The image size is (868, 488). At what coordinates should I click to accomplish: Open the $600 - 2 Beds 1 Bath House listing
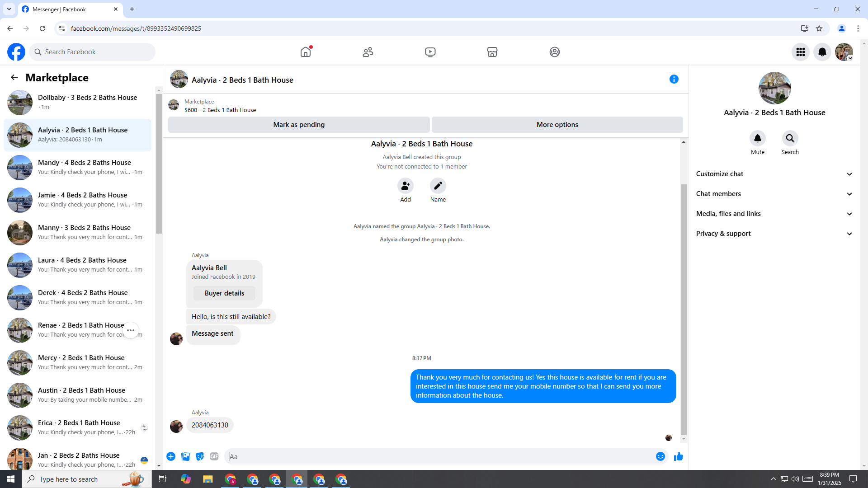click(220, 110)
